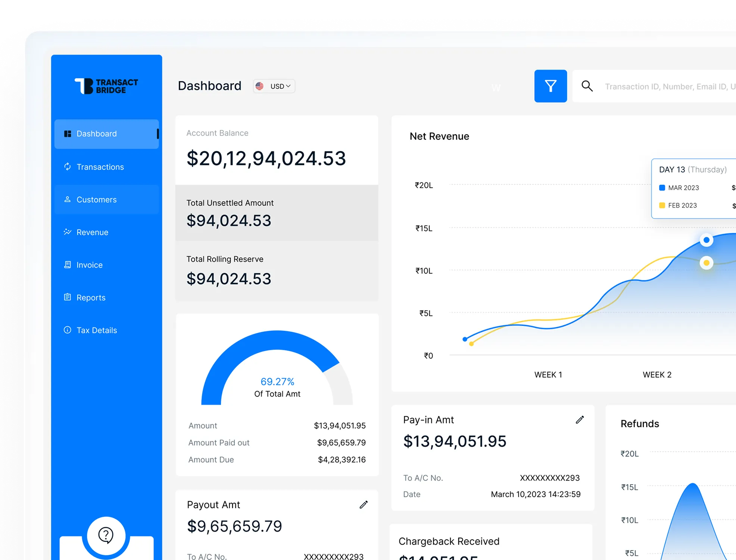Open the Customers section
This screenshot has width=736, height=560.
click(x=106, y=199)
